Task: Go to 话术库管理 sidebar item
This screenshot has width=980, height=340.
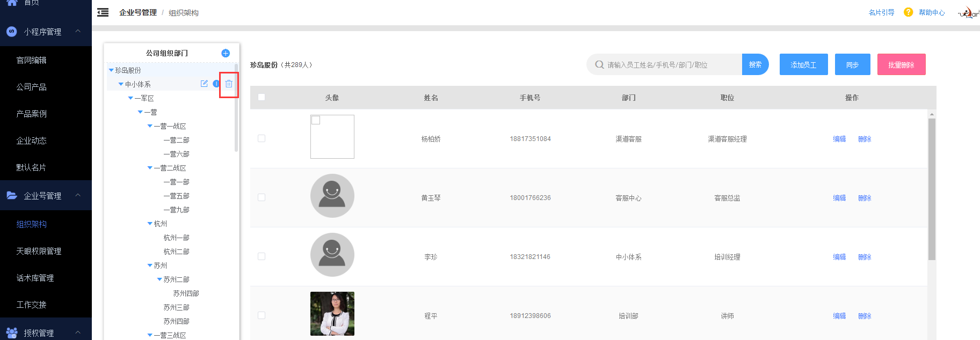Action: coord(35,278)
